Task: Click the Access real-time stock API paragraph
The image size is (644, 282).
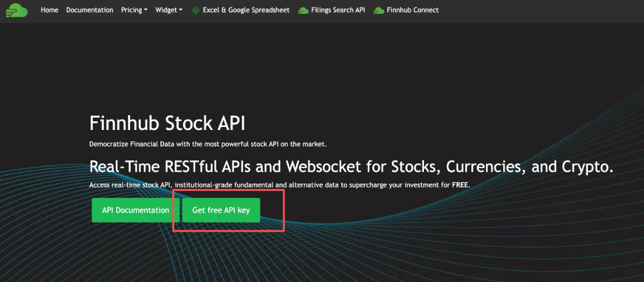Action: pyautogui.click(x=268, y=185)
